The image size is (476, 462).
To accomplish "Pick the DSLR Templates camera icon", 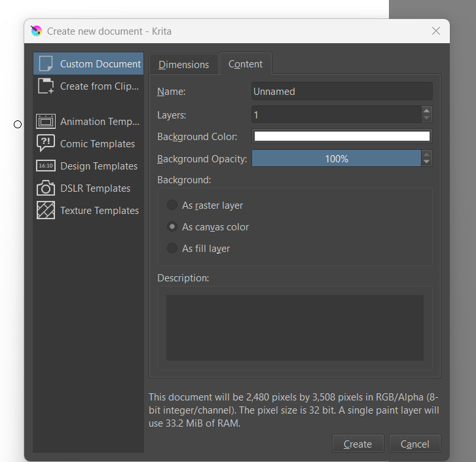I will click(x=45, y=188).
